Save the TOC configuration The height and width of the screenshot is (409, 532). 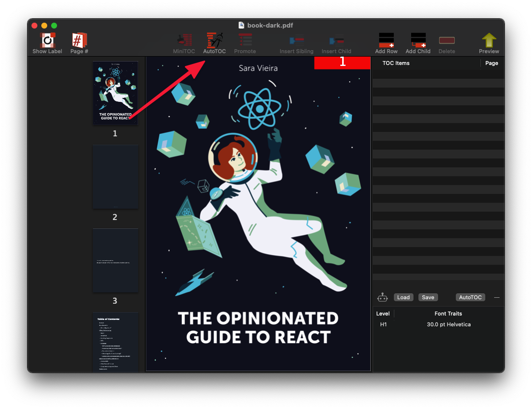click(x=428, y=298)
